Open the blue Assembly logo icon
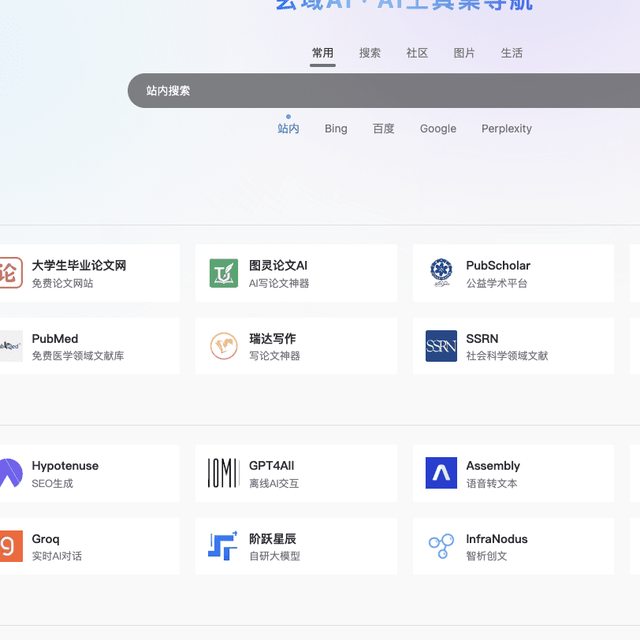 (x=441, y=473)
